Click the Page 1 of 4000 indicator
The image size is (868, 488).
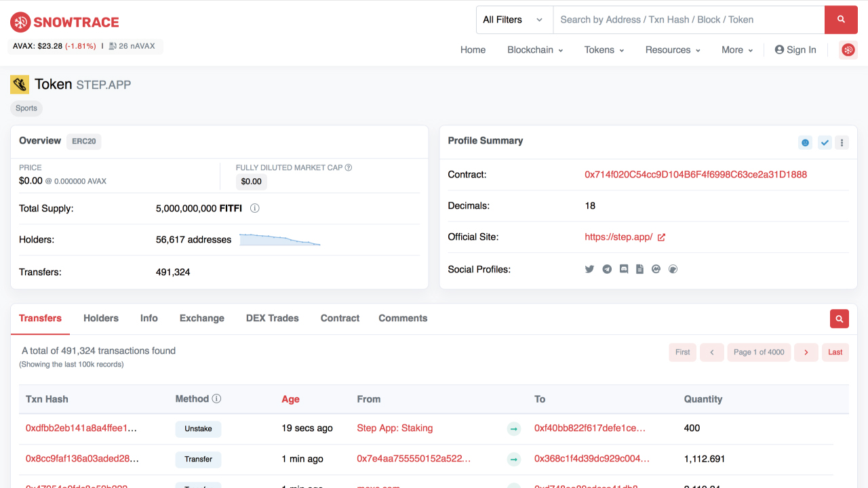pyautogui.click(x=759, y=352)
